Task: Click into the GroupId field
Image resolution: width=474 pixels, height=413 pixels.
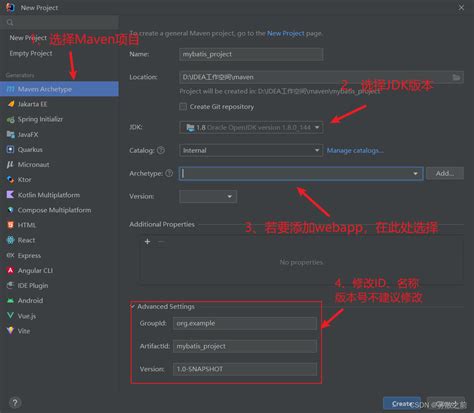Action: pyautogui.click(x=245, y=323)
